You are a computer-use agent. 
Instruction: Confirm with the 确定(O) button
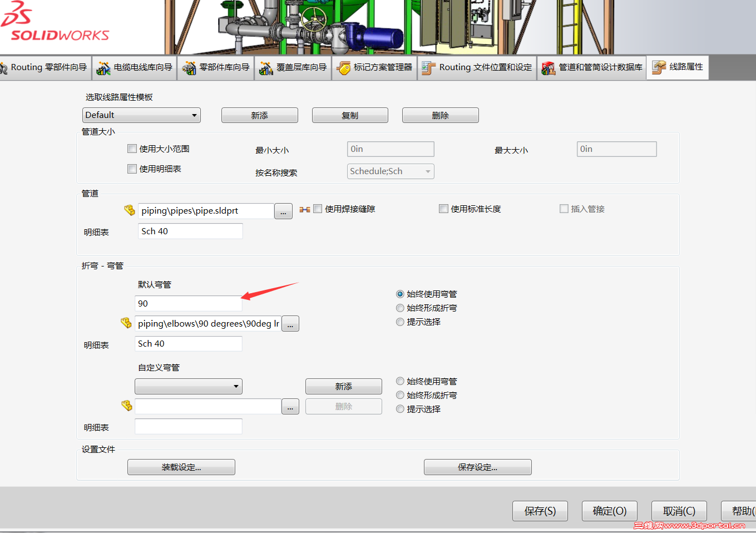tap(610, 511)
